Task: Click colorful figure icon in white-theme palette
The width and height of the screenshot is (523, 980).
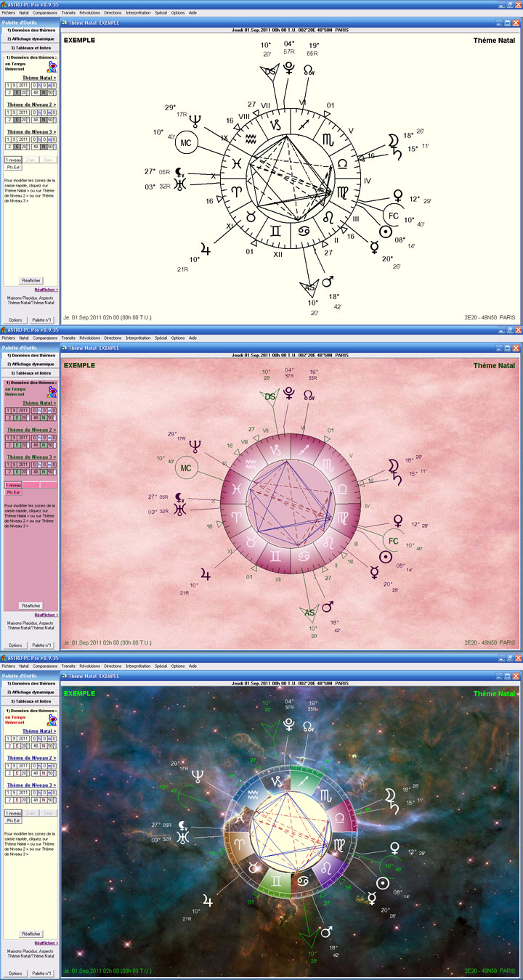Action: (52, 66)
